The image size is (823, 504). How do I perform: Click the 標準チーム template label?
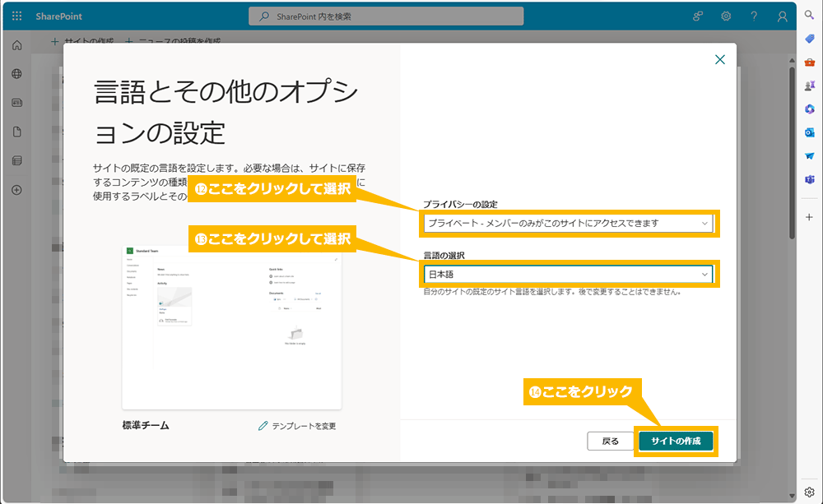point(146,425)
